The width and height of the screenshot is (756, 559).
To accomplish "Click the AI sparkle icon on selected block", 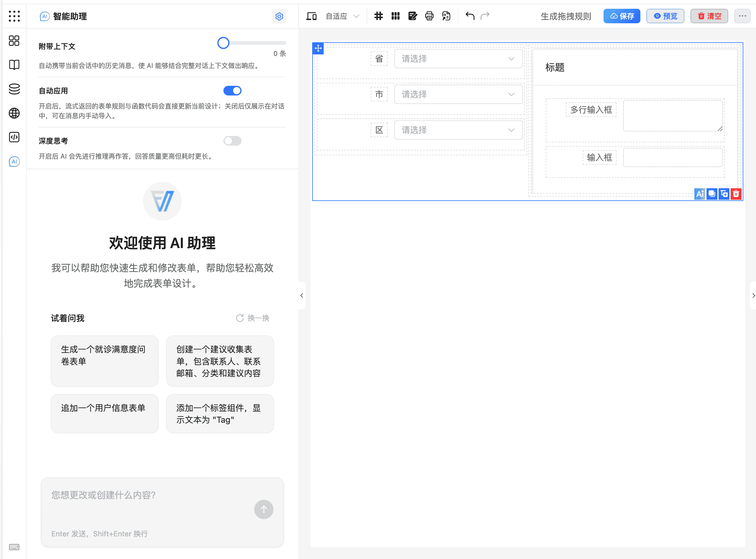I will tap(700, 194).
